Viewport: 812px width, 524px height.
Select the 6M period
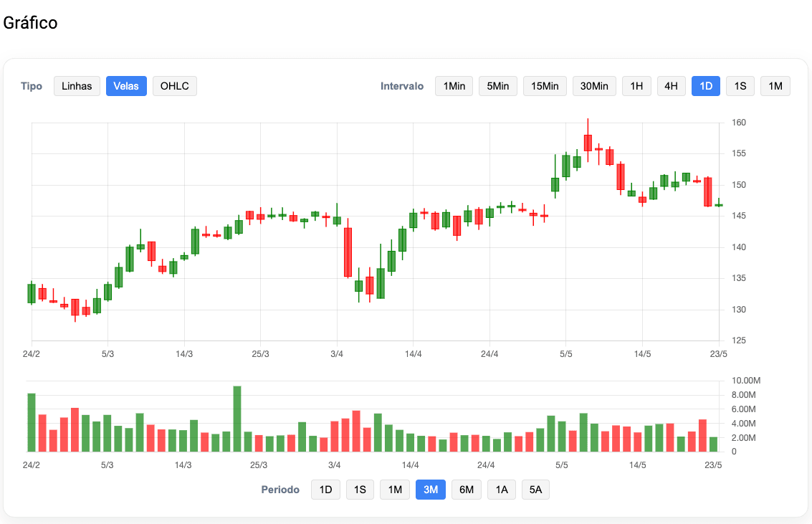click(466, 490)
